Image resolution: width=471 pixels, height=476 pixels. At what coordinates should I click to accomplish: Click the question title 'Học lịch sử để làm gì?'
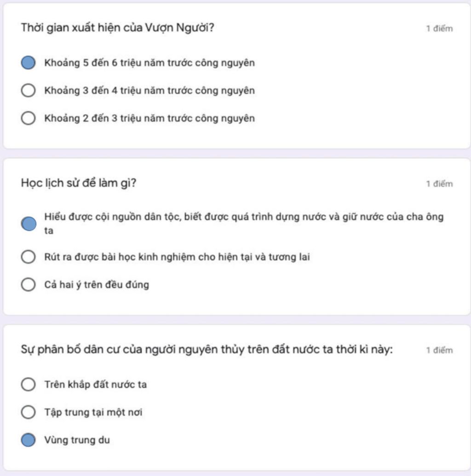point(79,183)
